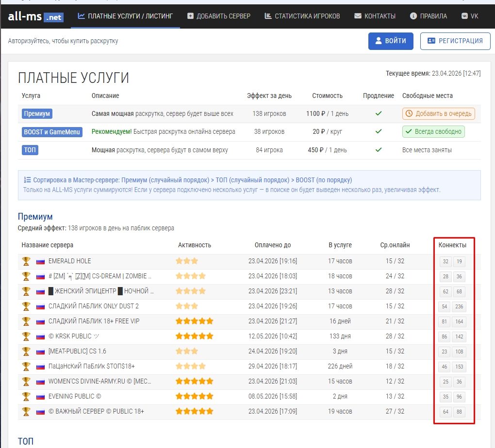
Task: Open the Контакты page
Action: [x=375, y=16]
